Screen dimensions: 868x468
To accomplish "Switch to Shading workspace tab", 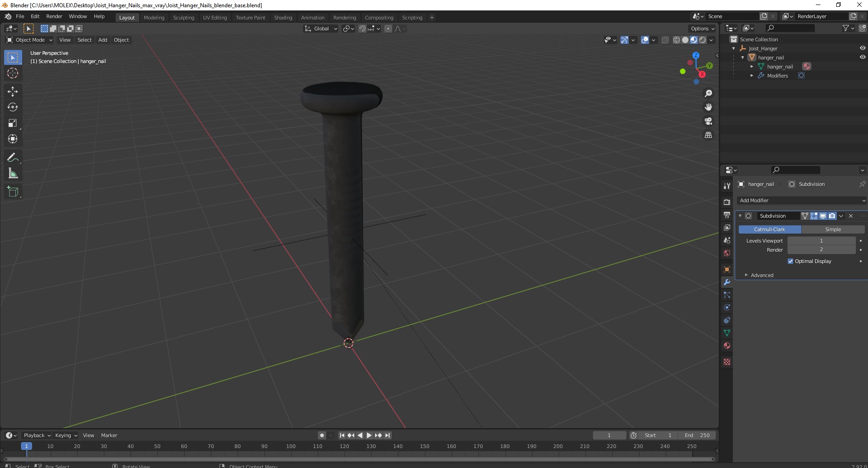I will [283, 18].
